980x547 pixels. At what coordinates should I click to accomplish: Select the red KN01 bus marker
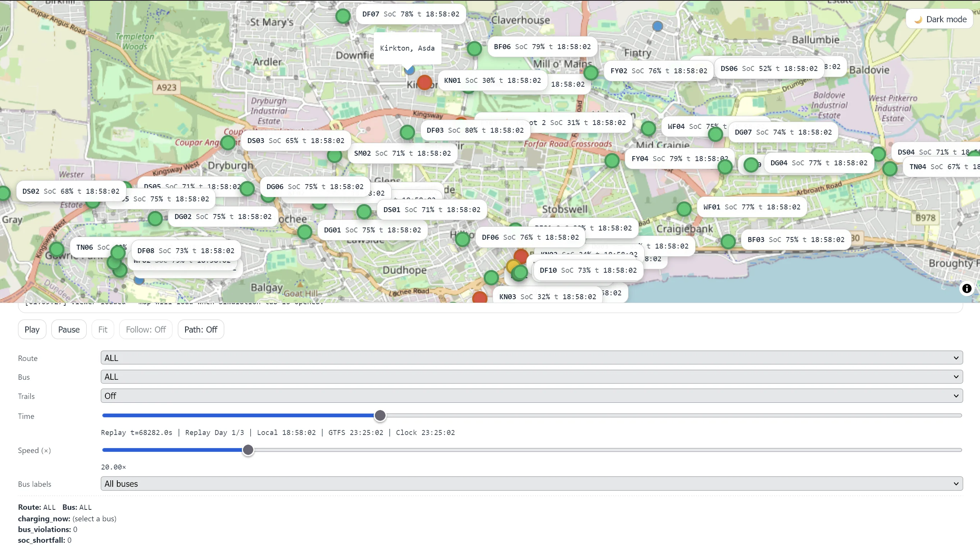424,82
